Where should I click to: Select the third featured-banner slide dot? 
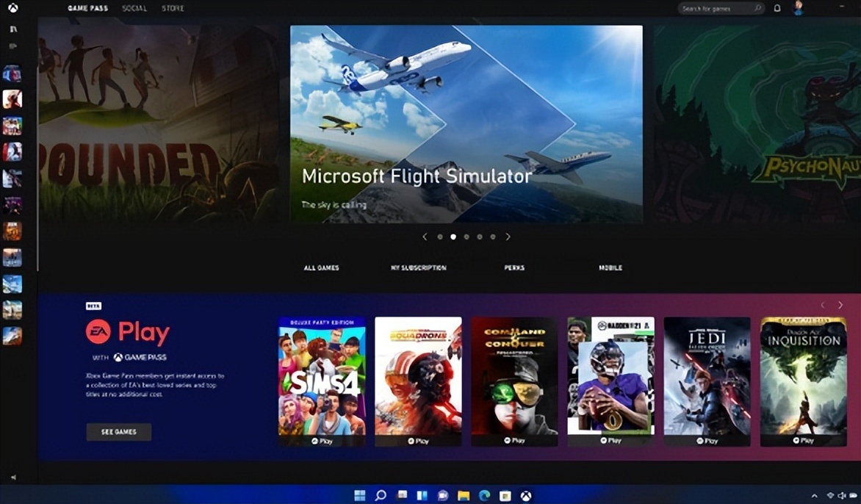[466, 237]
